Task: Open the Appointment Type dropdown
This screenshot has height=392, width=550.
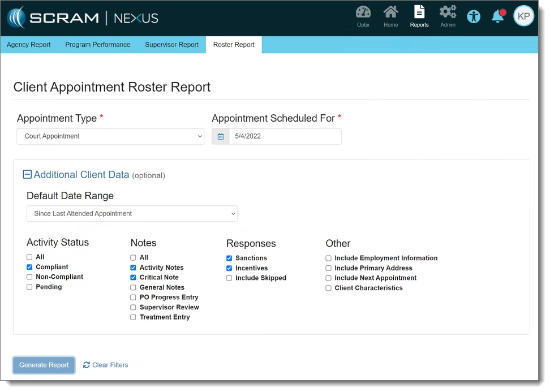Action: [110, 136]
